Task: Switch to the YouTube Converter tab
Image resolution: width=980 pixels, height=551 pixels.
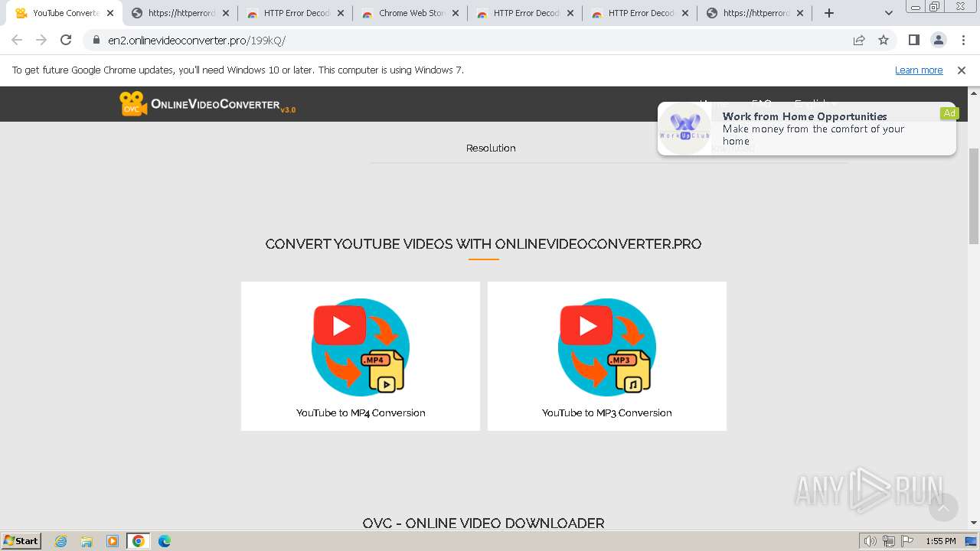Action: pos(64,13)
